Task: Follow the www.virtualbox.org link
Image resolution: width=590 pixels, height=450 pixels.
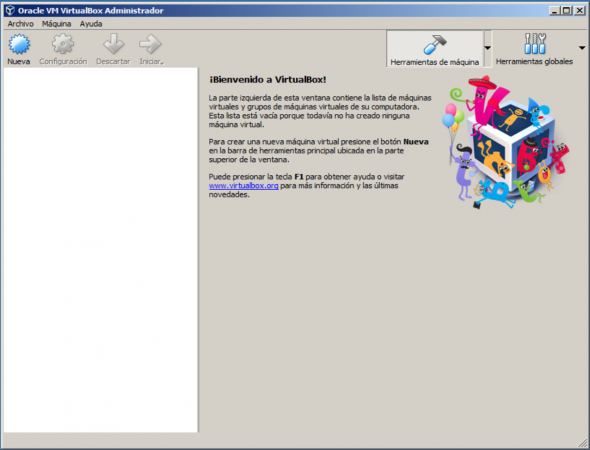Action: [243, 185]
